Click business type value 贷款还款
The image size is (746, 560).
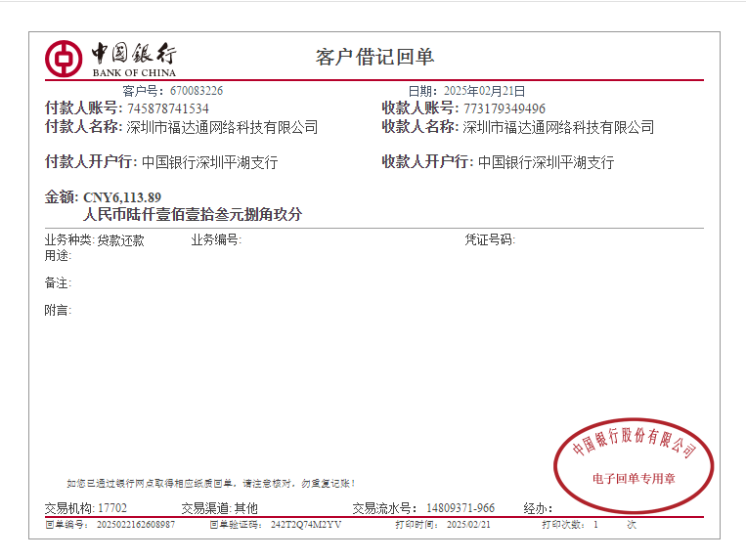121,240
